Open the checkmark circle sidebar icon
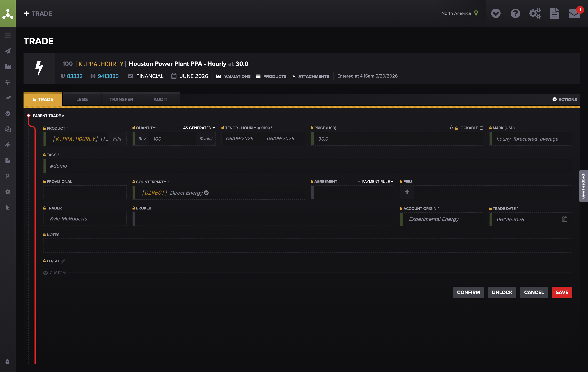Viewport: 588px width, 372px height. (x=8, y=113)
